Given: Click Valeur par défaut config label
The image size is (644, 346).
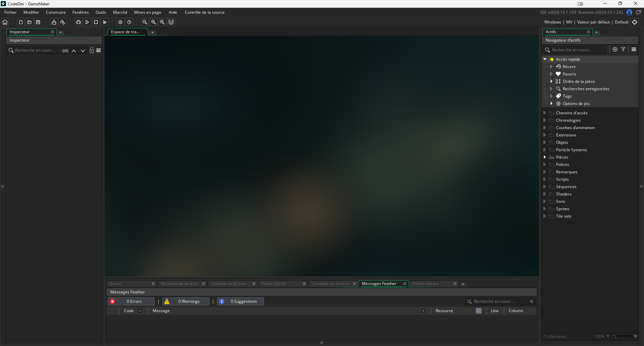Looking at the screenshot, I should pos(593,22).
